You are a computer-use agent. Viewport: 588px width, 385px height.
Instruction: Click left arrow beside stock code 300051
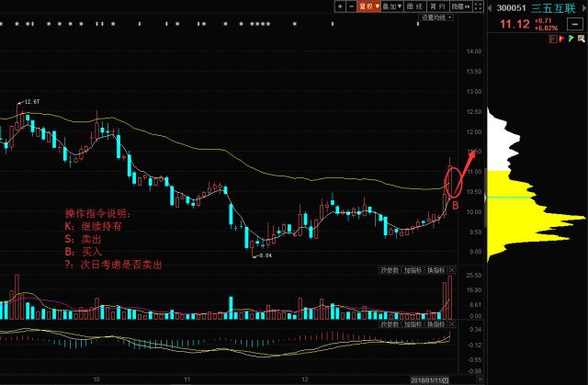(x=491, y=8)
